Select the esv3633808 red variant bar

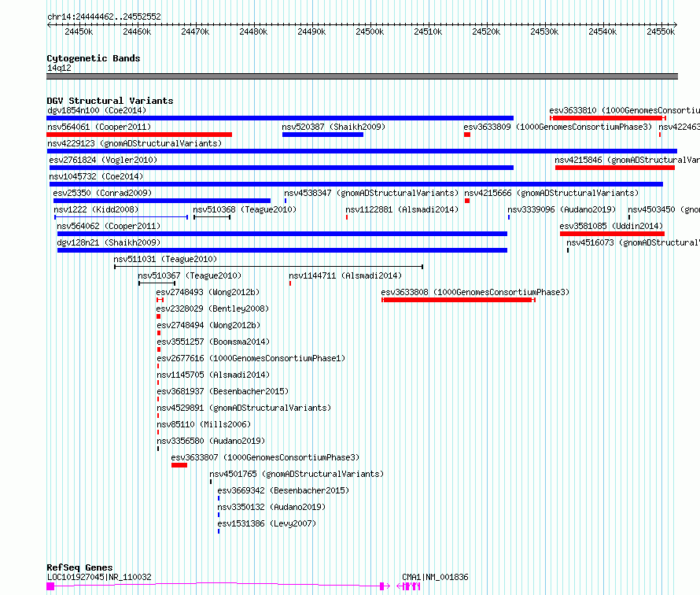coord(458,300)
